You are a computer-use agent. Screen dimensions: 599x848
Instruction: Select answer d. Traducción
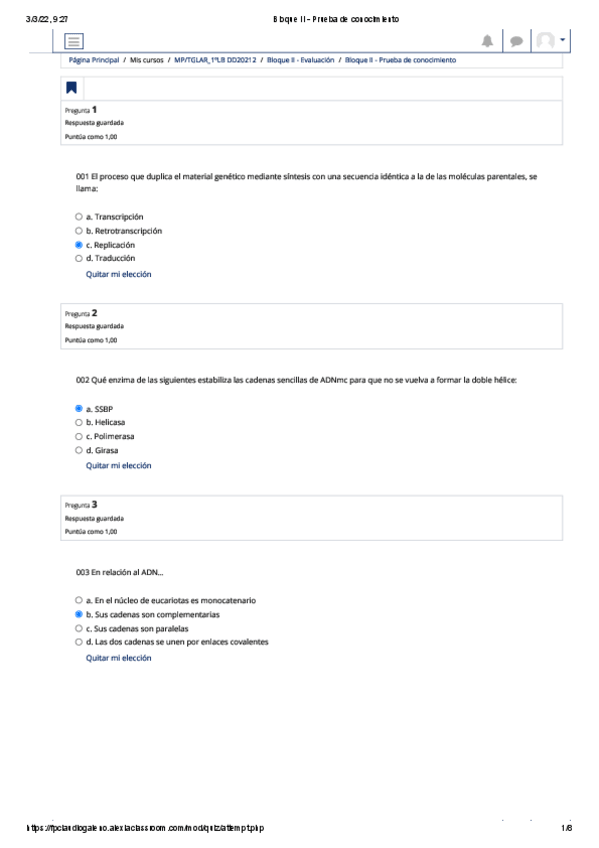79,259
